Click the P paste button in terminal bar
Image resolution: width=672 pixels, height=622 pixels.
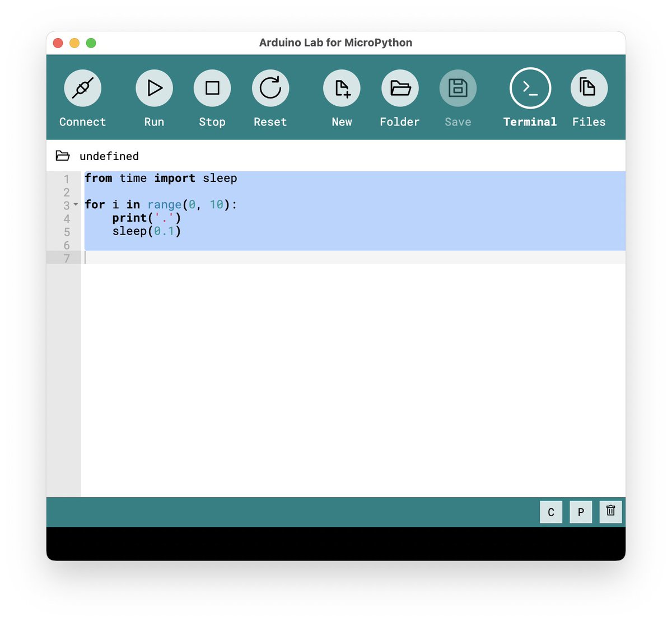(581, 512)
